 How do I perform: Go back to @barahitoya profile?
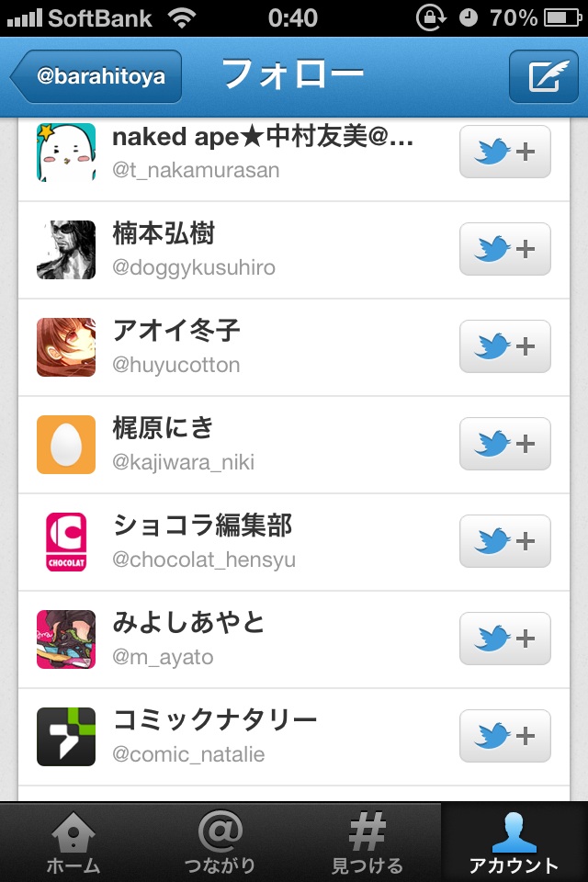[x=96, y=76]
